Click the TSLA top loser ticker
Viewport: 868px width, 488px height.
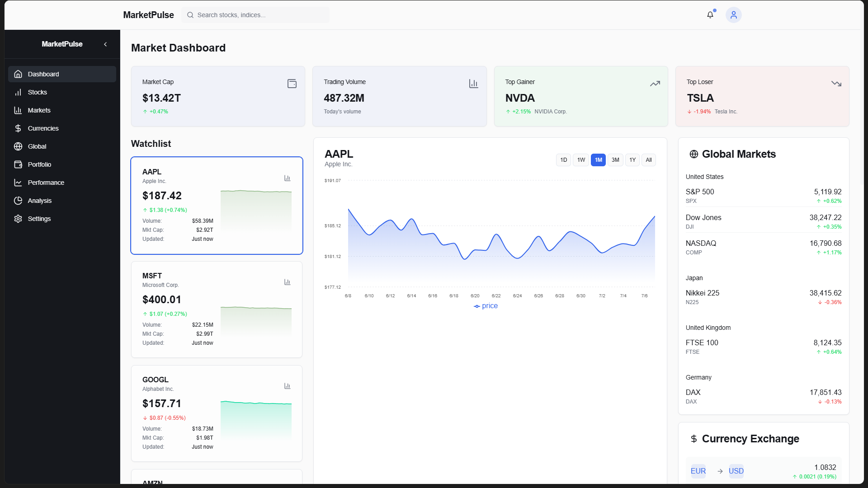(700, 98)
